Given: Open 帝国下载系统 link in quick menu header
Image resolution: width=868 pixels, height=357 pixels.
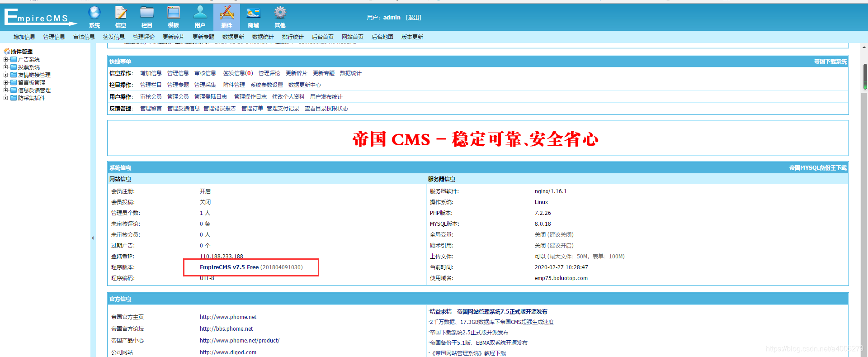Looking at the screenshot, I should pyautogui.click(x=830, y=62).
